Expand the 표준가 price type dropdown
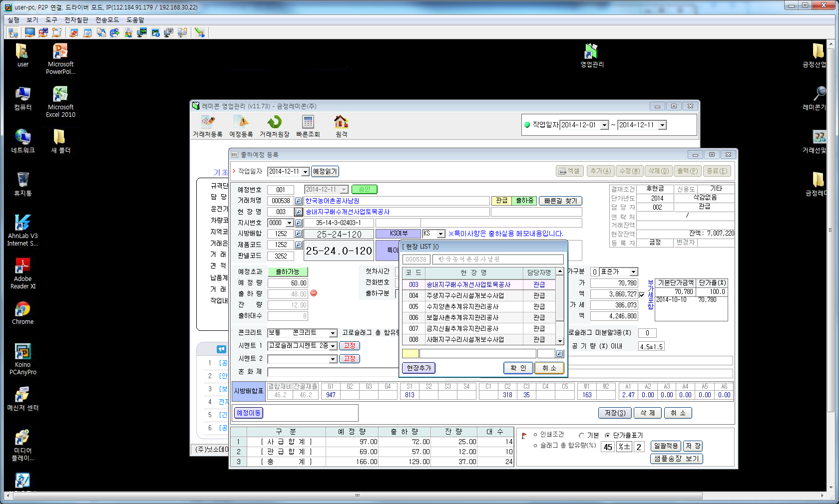 click(x=633, y=272)
